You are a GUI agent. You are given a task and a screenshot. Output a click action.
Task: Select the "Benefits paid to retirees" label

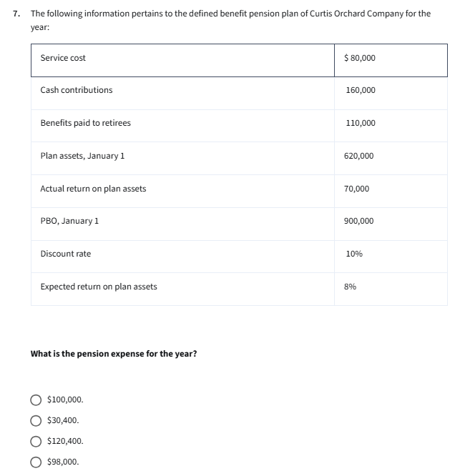point(86,123)
